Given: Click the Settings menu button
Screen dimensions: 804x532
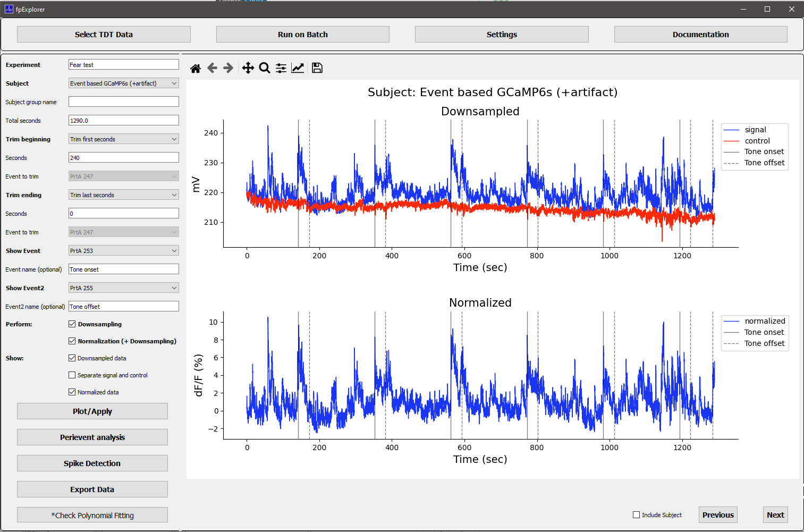Looking at the screenshot, I should [501, 34].
